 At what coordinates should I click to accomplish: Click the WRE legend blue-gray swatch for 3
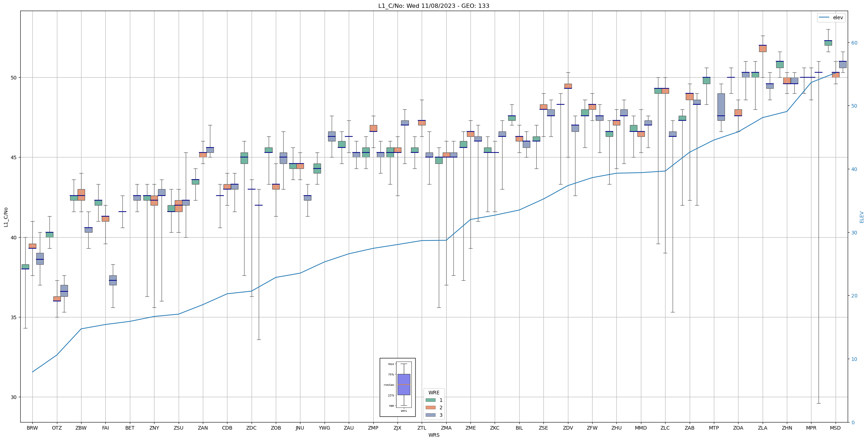[x=430, y=415]
